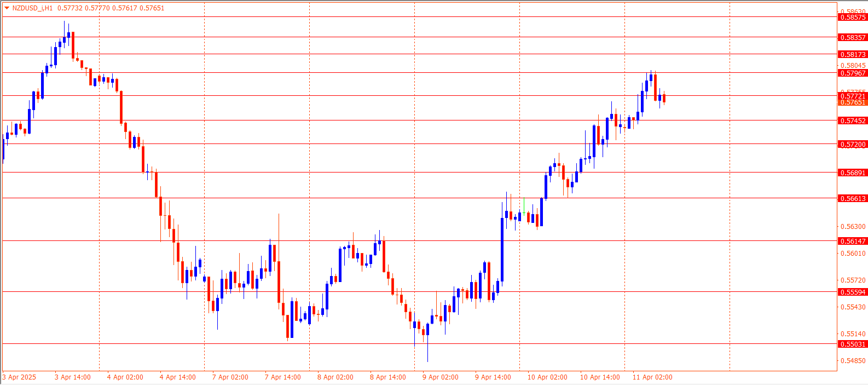Viewport: 868px width, 385px height.
Task: Click the 4 Apr 02:00 time label
Action: [x=125, y=377]
